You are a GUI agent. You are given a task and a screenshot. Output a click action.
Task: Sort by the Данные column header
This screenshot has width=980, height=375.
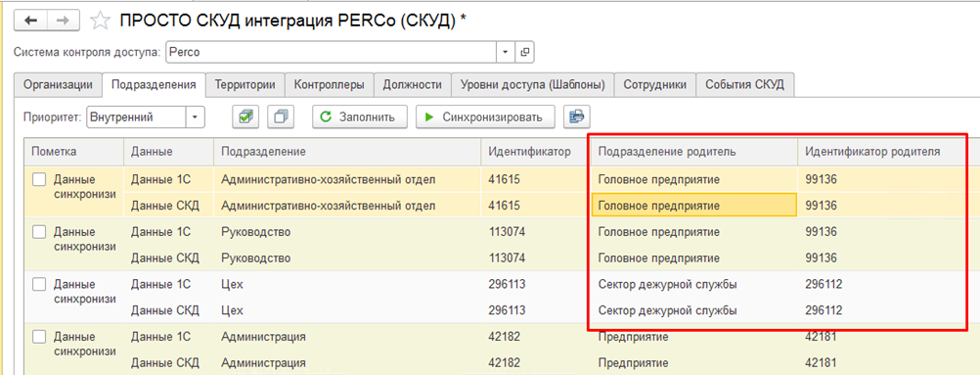click(x=168, y=152)
